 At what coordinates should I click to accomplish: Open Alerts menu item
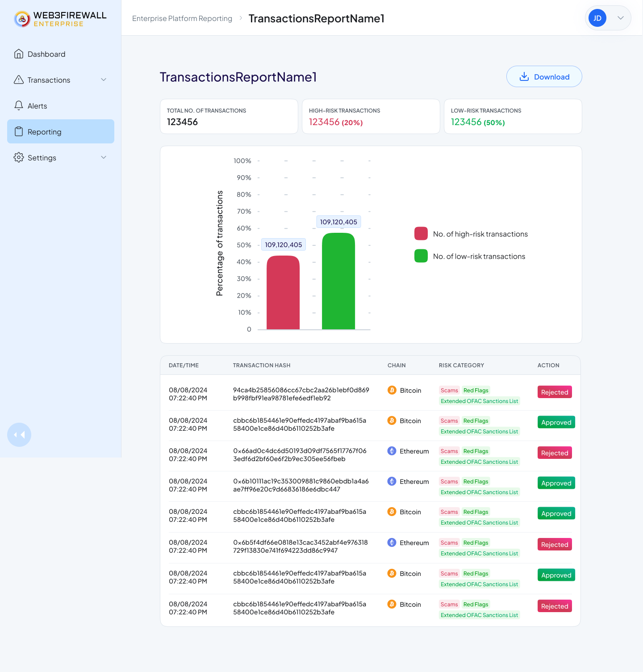pyautogui.click(x=61, y=106)
